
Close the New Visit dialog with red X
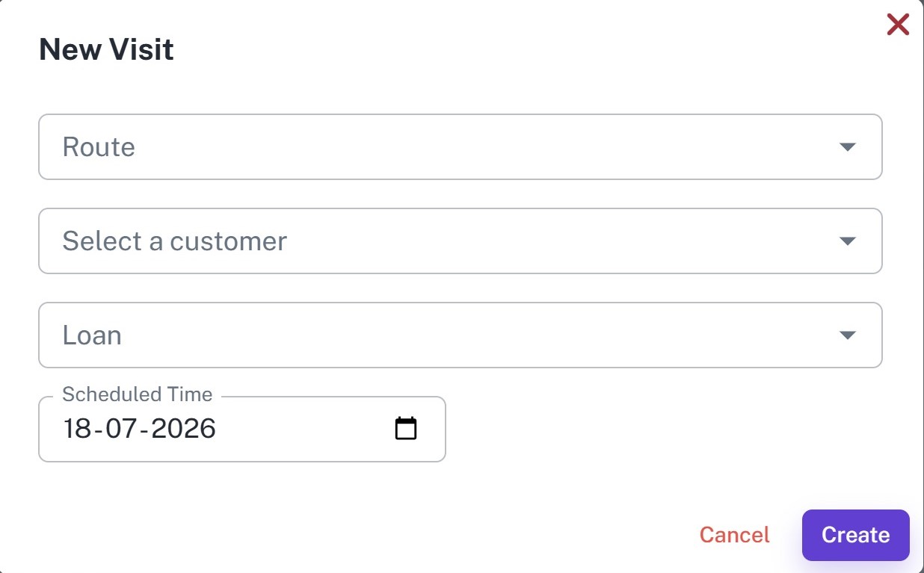coord(897,25)
